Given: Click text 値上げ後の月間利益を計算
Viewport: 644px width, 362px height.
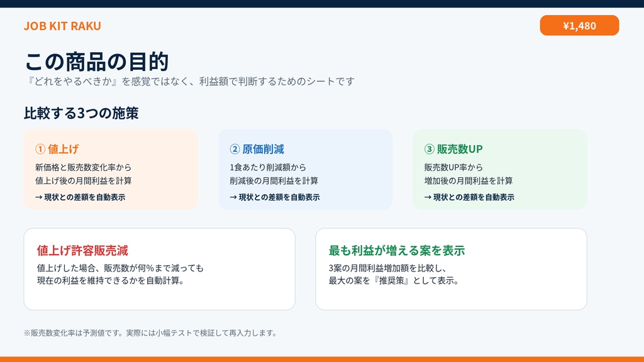Looking at the screenshot, I should (x=84, y=180).
